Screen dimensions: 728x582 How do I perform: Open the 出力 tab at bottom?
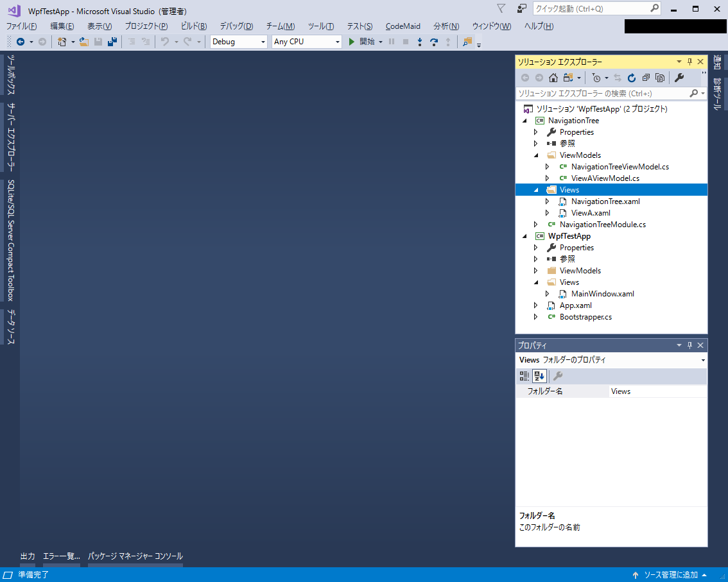pos(28,556)
